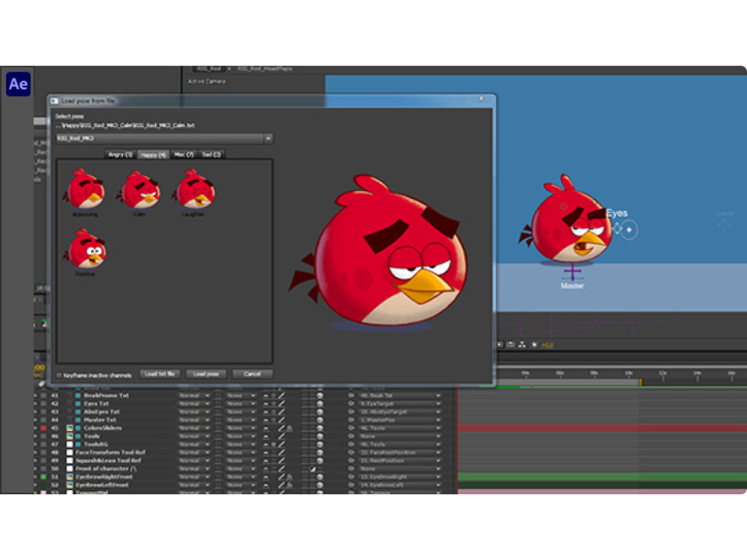Screen dimensions: 747x560
Task: Click the cyan icon next to Eyes Txt
Action: tap(78, 404)
